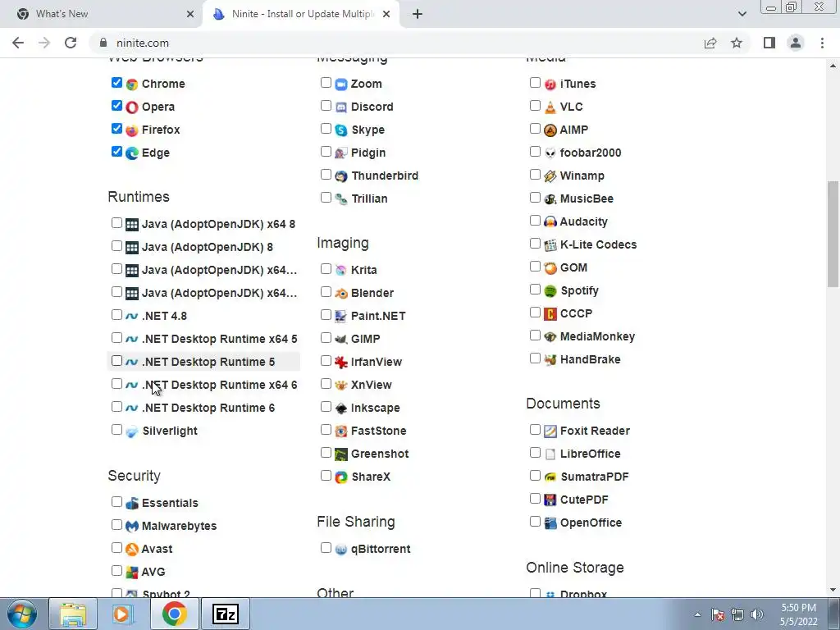The image size is (840, 630).
Task: Click the Foxit Reader icon
Action: [x=550, y=431]
